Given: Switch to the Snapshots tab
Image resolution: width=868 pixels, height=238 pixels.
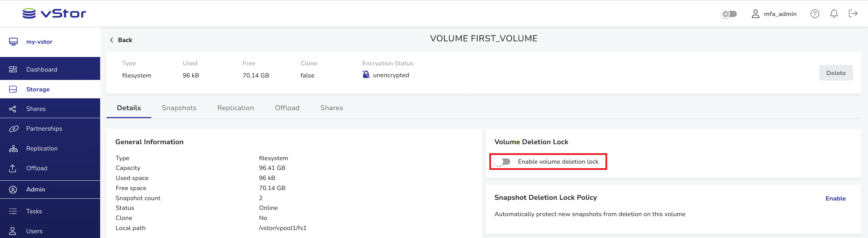Looking at the screenshot, I should (179, 108).
